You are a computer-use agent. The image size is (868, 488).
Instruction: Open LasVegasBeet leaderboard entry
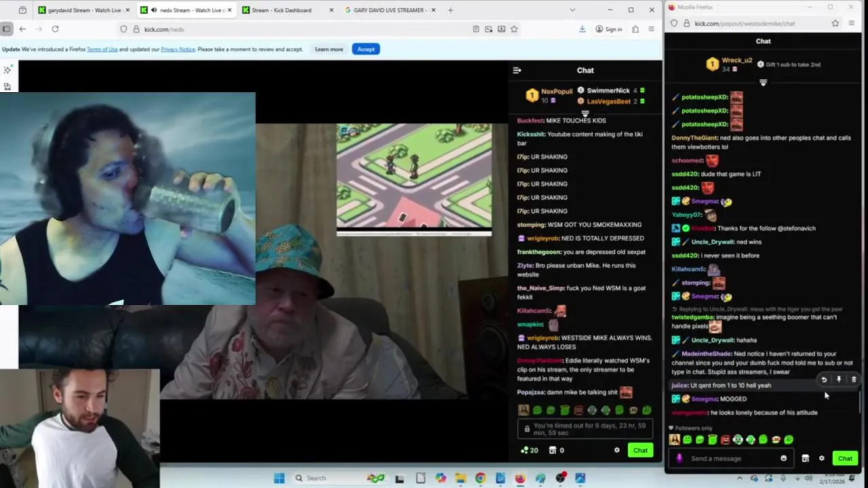(x=610, y=102)
